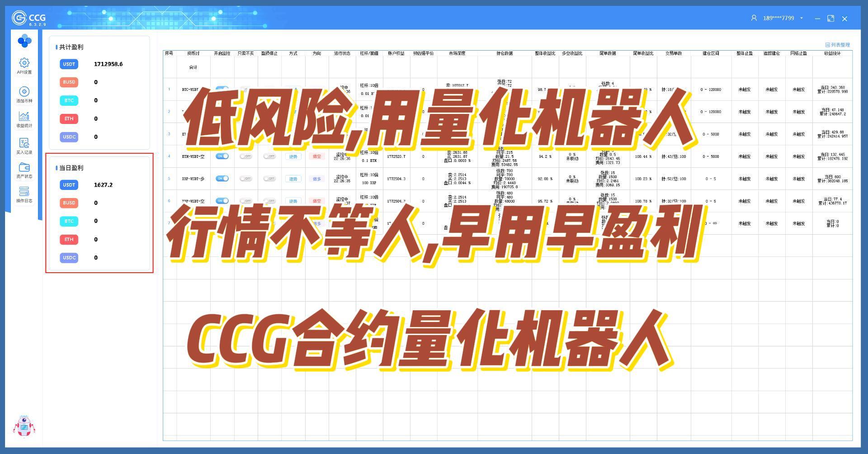Click the USDT badge under 当日盈利
This screenshot has width=868, height=454.
(x=69, y=185)
